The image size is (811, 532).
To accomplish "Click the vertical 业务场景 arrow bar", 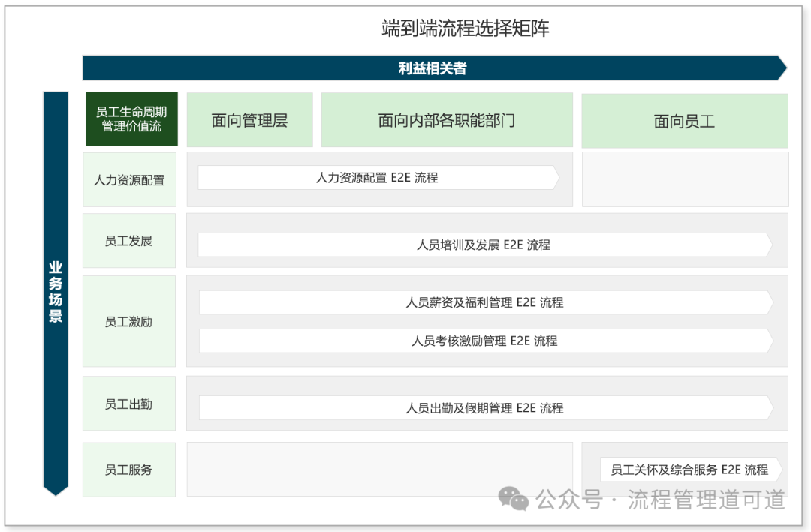I will tap(56, 293).
